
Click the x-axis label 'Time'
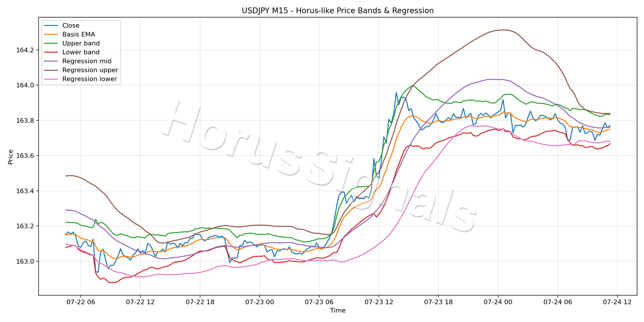click(x=338, y=310)
